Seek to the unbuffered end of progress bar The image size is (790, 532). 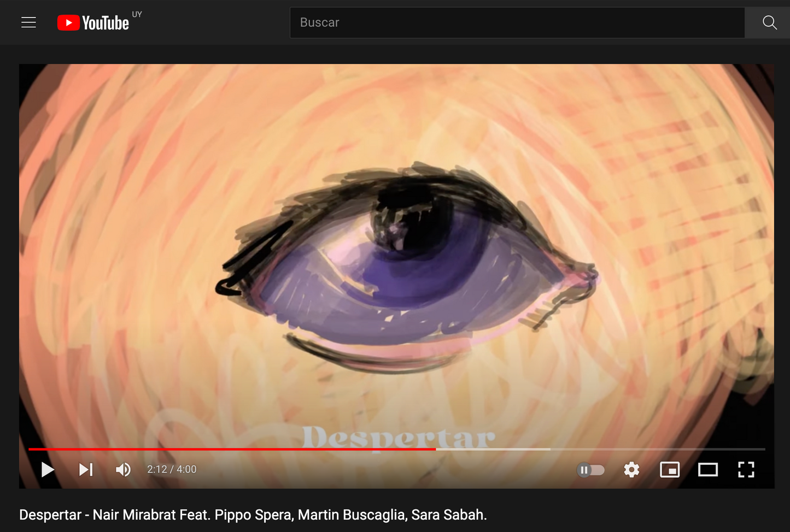(656, 449)
